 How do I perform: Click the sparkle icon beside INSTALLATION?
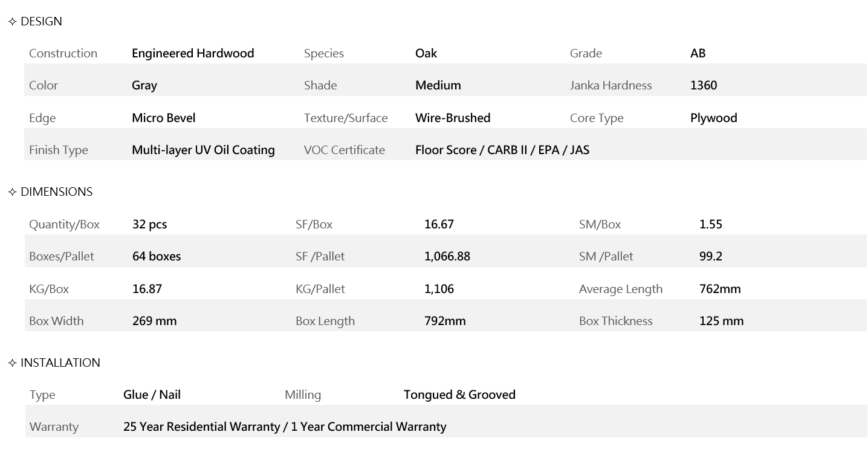[x=13, y=363]
